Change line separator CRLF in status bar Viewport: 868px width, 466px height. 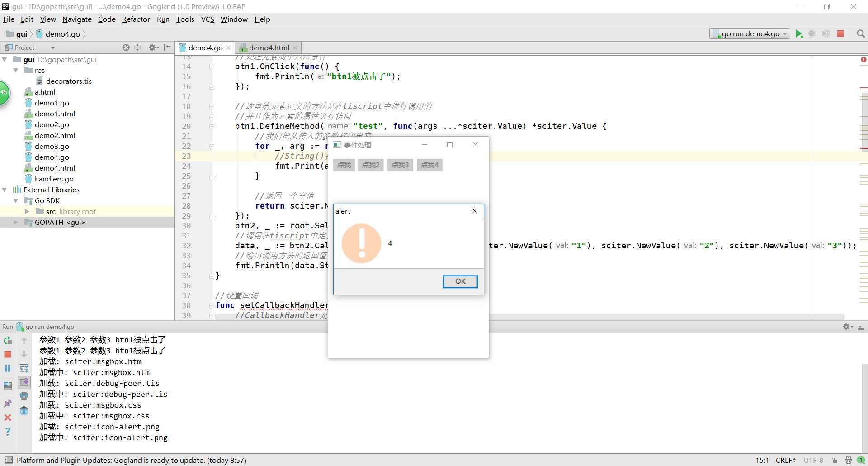click(786, 460)
